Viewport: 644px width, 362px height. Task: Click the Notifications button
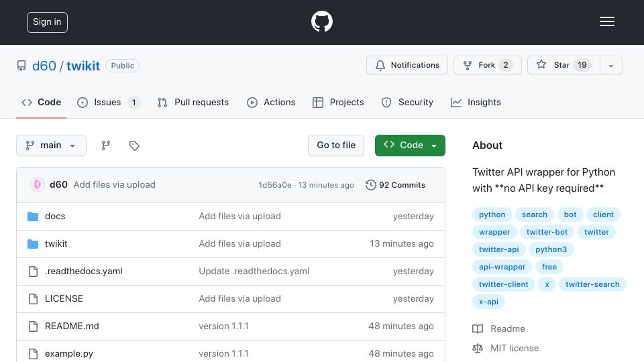(x=407, y=65)
